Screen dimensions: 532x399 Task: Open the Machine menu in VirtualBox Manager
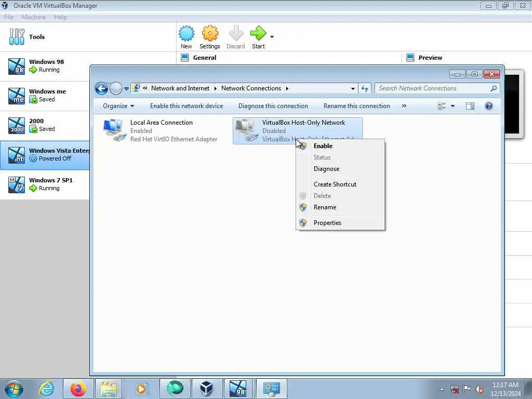pos(34,17)
